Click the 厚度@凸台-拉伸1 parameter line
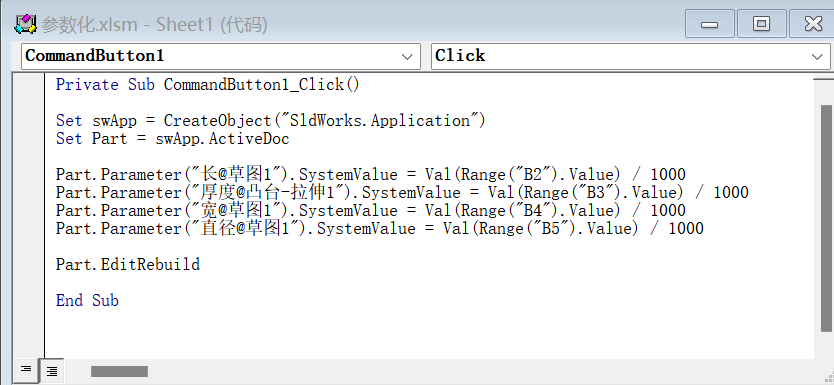This screenshot has height=385, width=834. coord(402,192)
